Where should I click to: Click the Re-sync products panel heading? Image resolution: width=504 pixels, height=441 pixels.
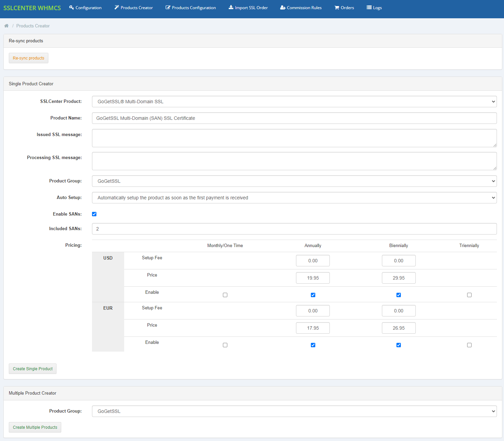26,41
